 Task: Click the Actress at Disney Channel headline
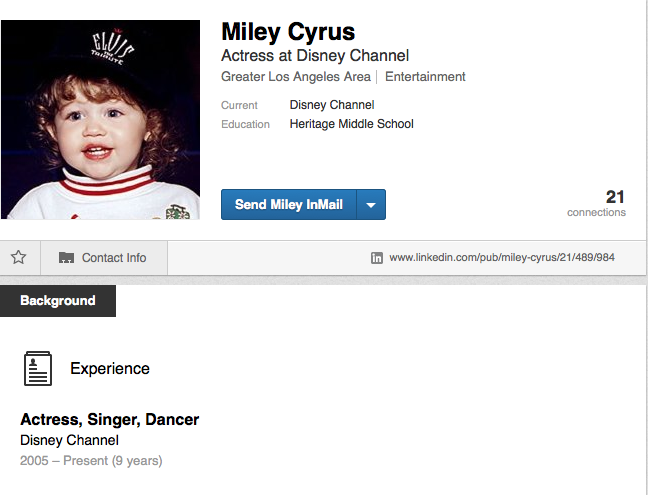[x=314, y=56]
